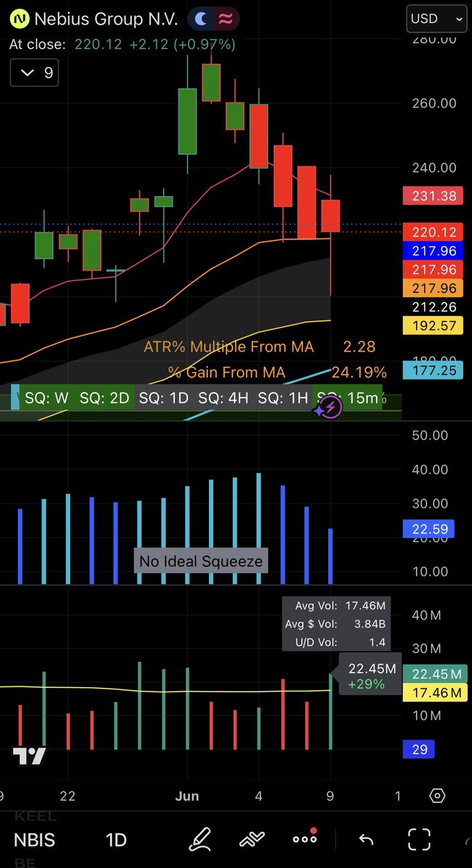
Task: Select the SQ: 4H squeeze label
Action: [223, 398]
